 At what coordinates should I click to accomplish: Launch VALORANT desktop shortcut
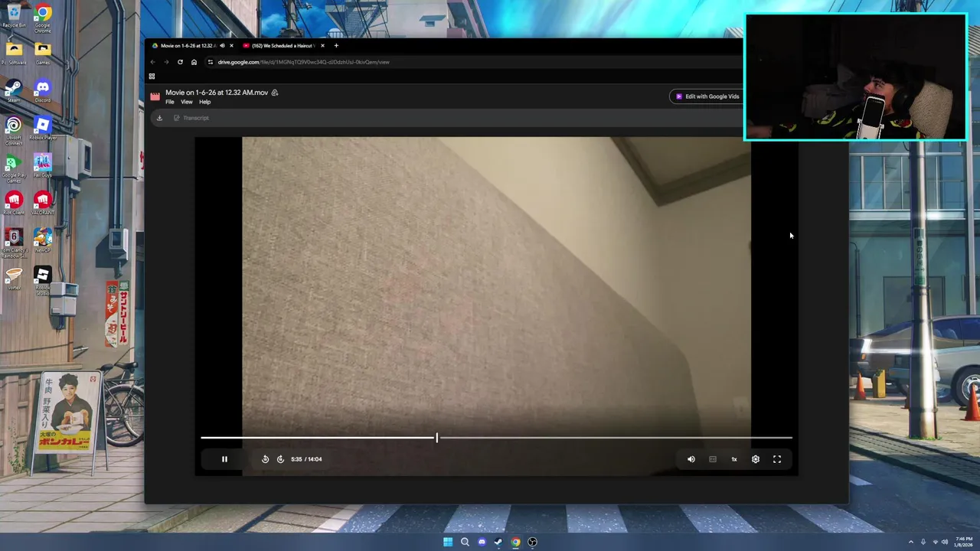[43, 203]
